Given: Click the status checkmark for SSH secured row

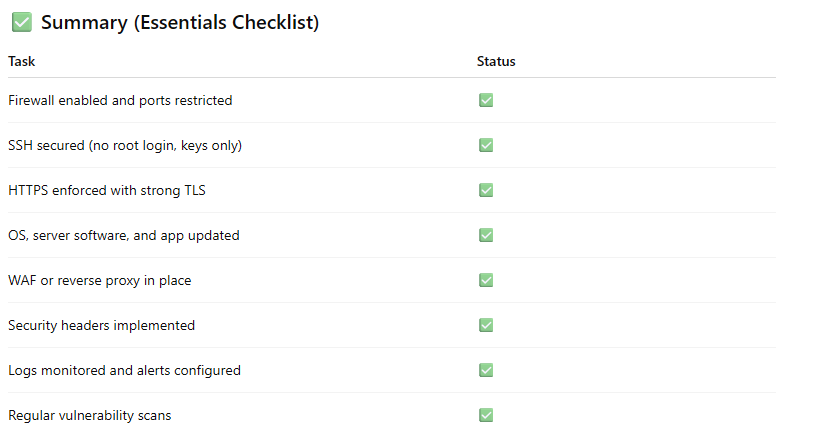Looking at the screenshot, I should coord(486,145).
